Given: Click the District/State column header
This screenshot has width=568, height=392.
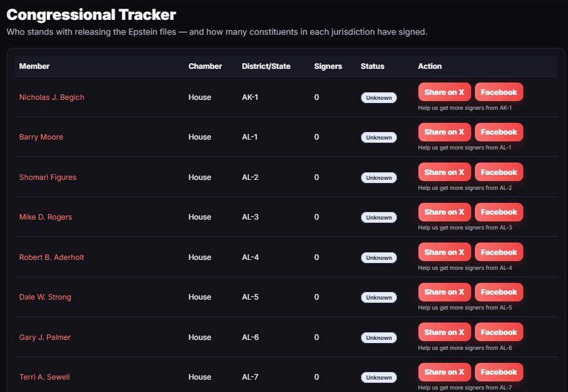Looking at the screenshot, I should point(266,66).
